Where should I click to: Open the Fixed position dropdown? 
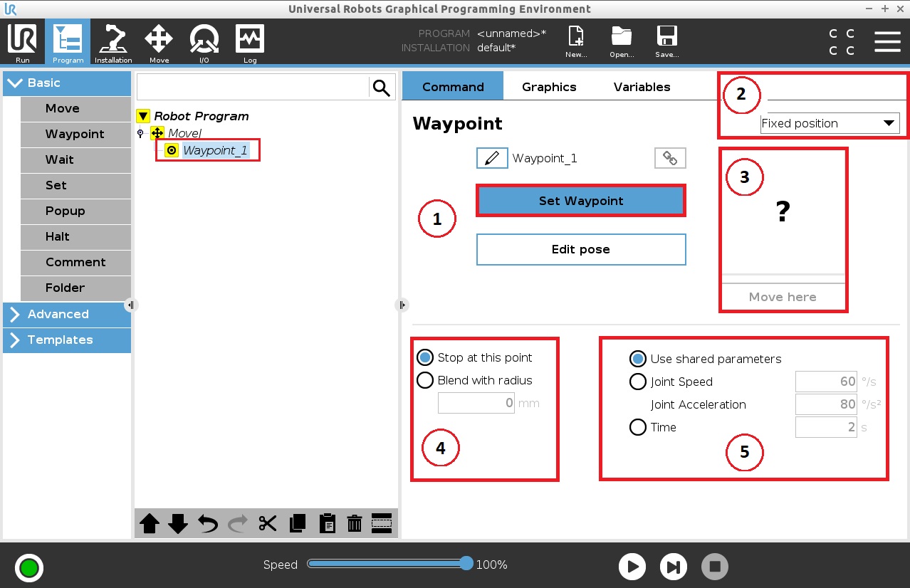click(x=830, y=123)
